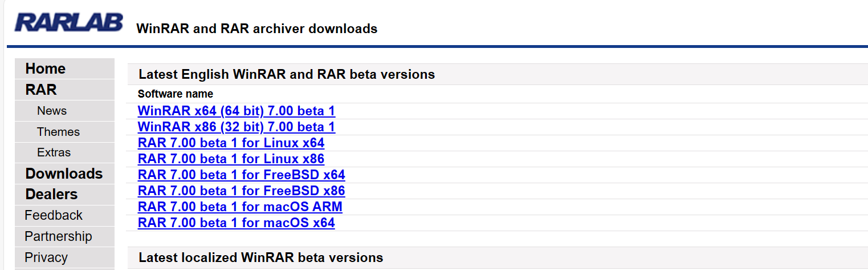Screen dimensions: 868x270
Task: Download WinRAR x86 (32 bit) 7.00 beta 1
Action: 237,127
